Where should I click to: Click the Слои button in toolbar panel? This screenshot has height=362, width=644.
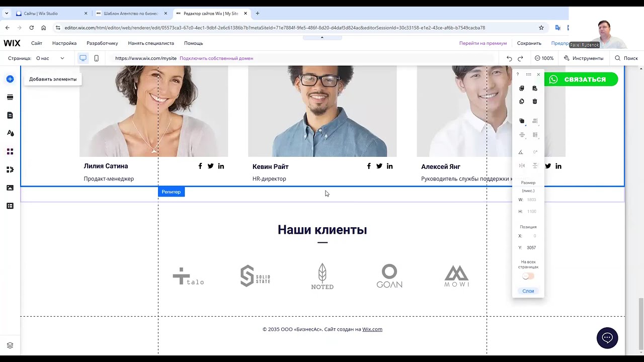coord(528,291)
